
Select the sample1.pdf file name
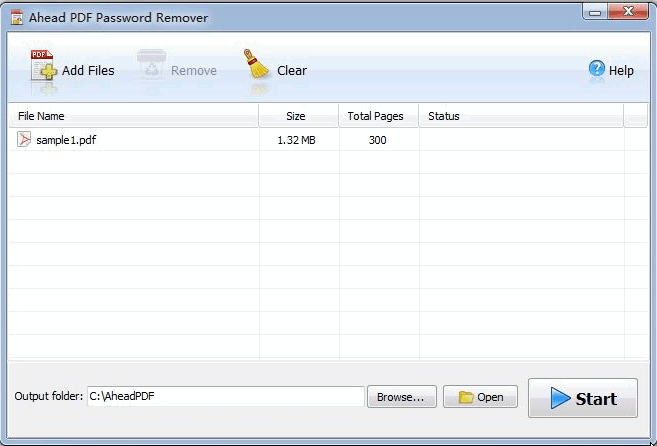pyautogui.click(x=66, y=140)
